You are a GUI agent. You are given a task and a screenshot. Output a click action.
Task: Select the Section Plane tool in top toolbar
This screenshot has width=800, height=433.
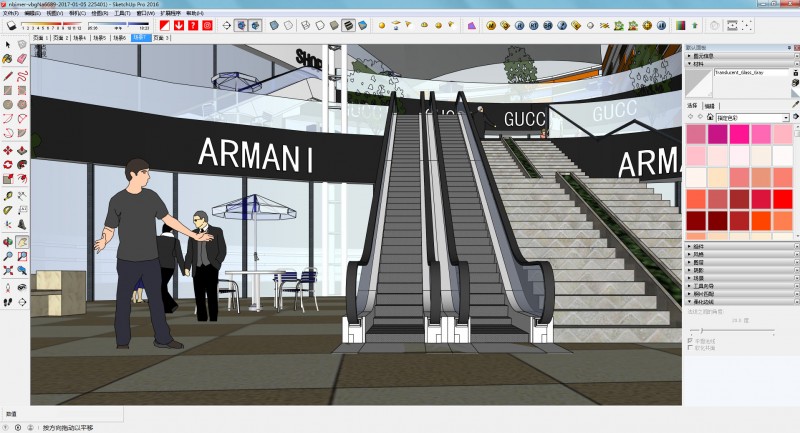pos(227,25)
